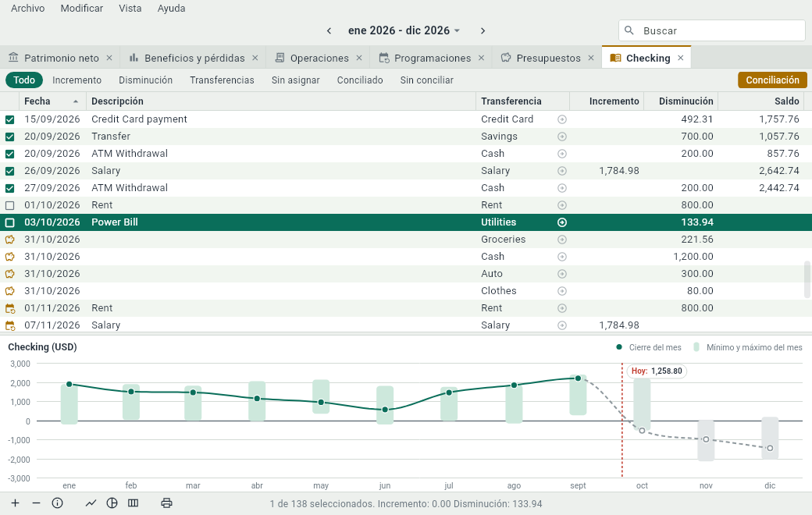This screenshot has width=812, height=515.
Task: Open columns layout icon
Action: tap(133, 503)
